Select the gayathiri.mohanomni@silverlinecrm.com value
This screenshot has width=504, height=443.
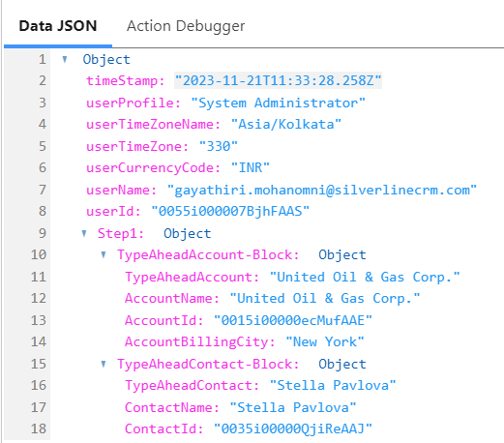tap(322, 190)
